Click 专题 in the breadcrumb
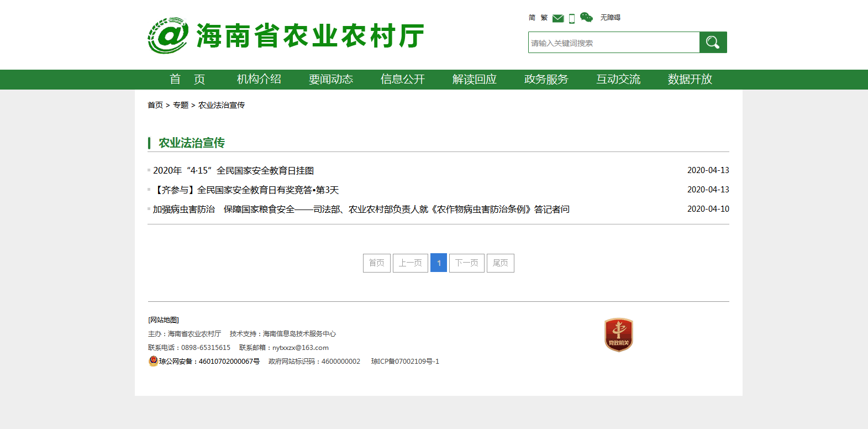This screenshot has width=868, height=429. click(181, 105)
